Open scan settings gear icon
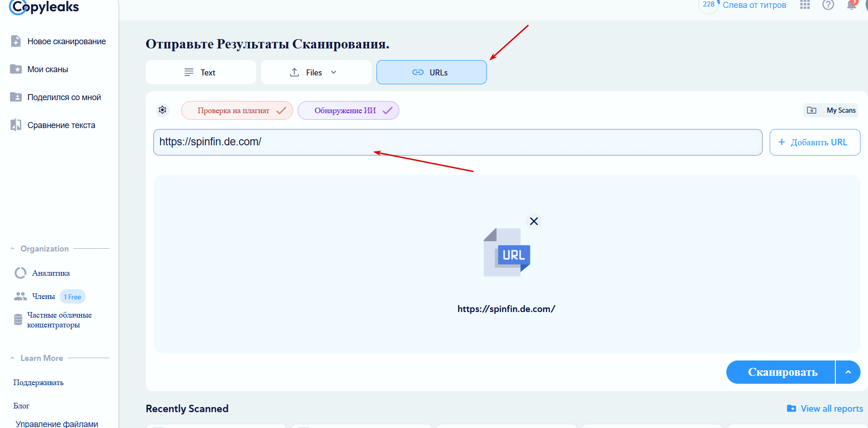The width and height of the screenshot is (868, 428). tap(163, 110)
